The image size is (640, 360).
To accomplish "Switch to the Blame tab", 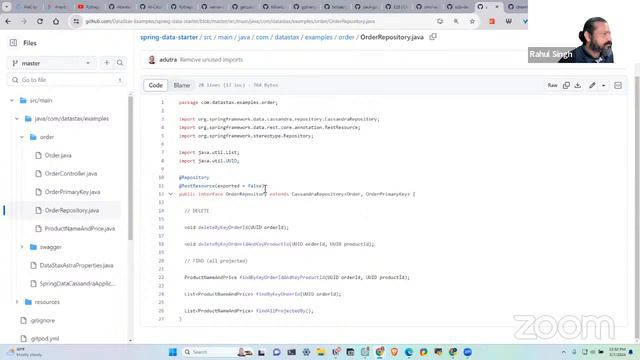I will pyautogui.click(x=182, y=85).
